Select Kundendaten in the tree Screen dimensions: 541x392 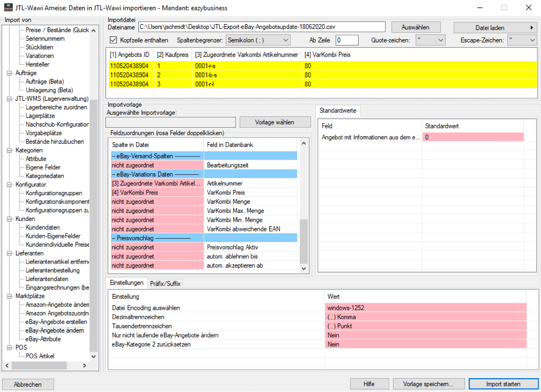[43, 227]
